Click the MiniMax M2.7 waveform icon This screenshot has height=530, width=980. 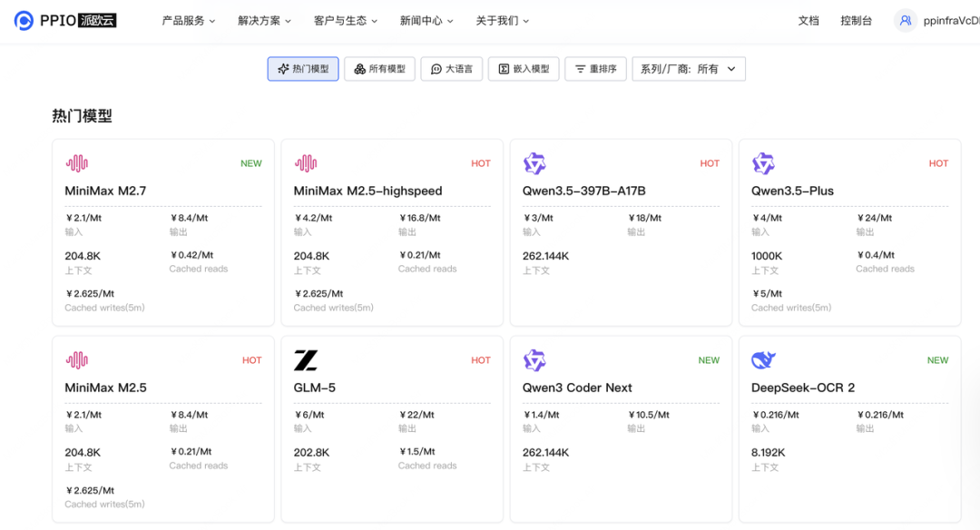click(77, 163)
